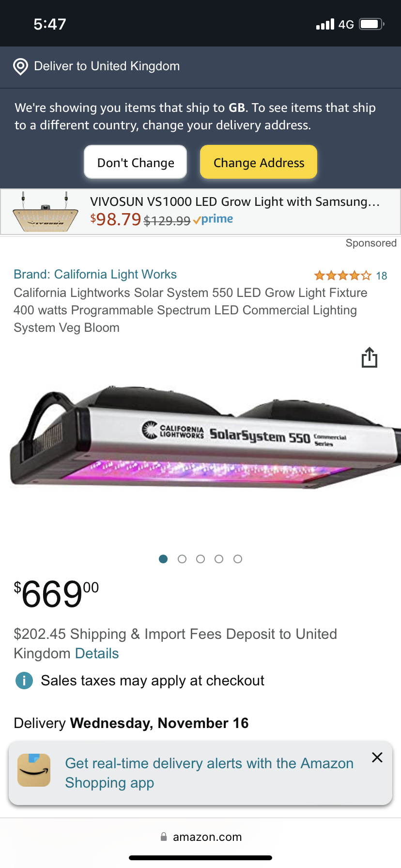Click the Change Address button
This screenshot has height=868, width=401.
tap(259, 162)
